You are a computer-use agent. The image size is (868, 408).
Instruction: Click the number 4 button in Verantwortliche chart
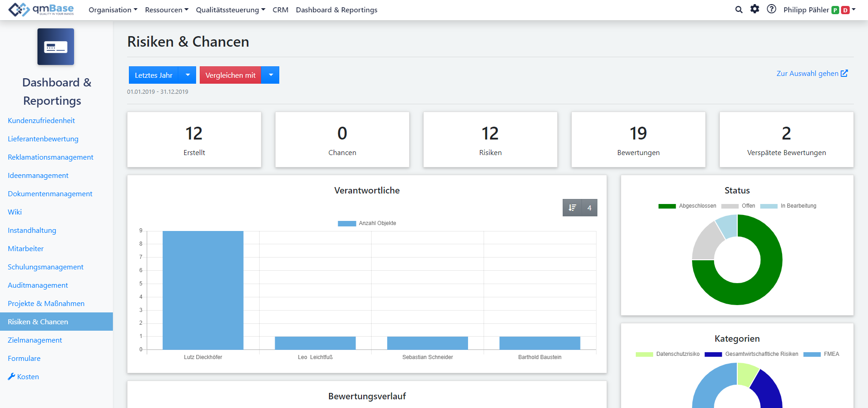[x=590, y=208]
